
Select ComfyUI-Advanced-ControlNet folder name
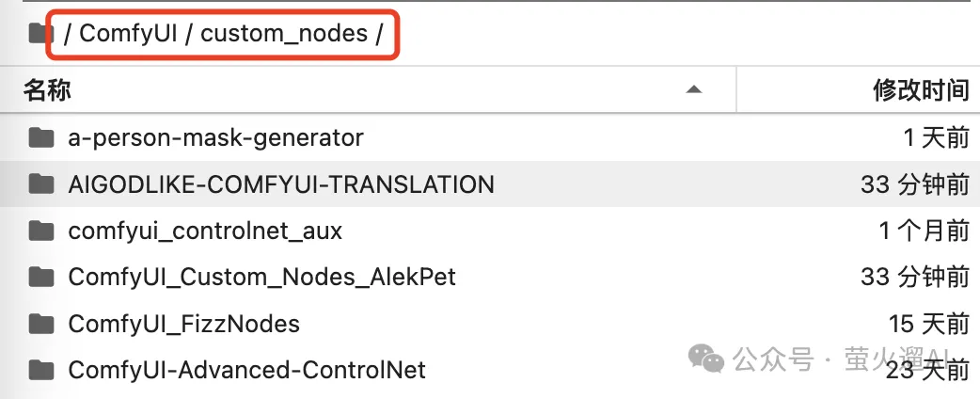coord(246,370)
